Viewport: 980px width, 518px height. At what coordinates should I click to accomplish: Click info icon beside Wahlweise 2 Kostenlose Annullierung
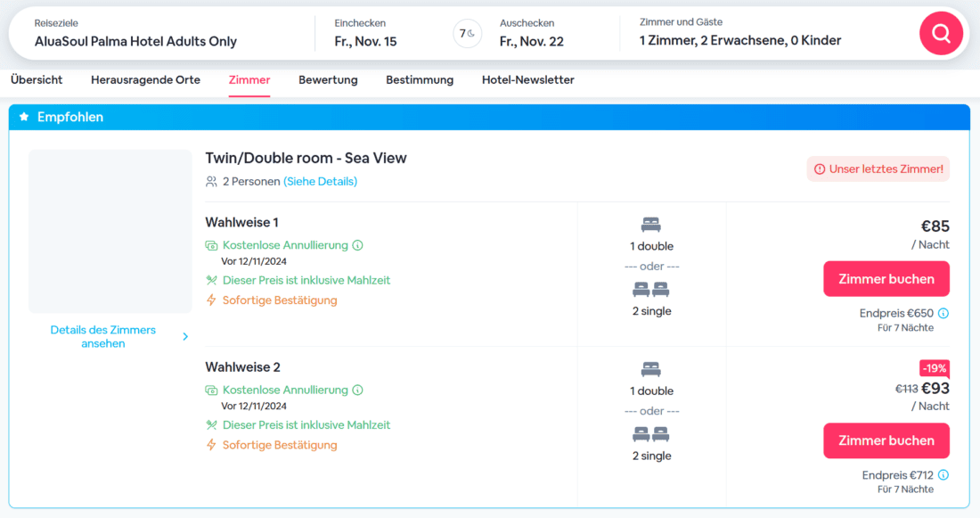pyautogui.click(x=357, y=390)
